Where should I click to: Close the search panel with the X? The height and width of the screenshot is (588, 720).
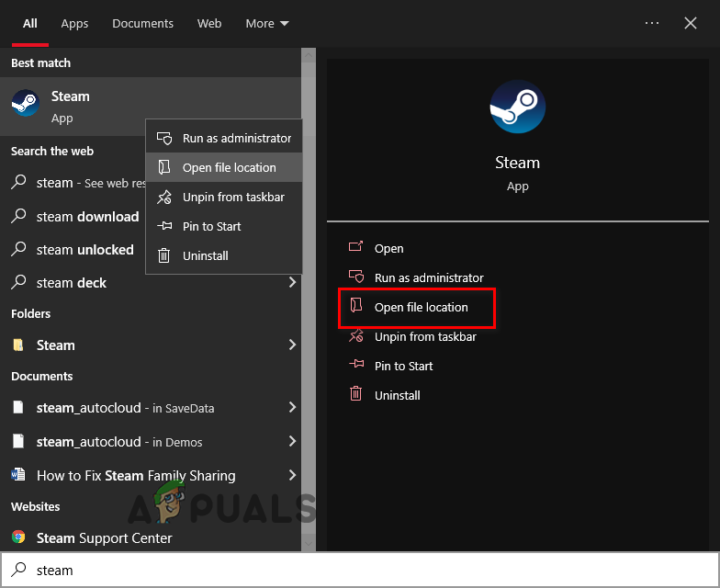click(691, 23)
